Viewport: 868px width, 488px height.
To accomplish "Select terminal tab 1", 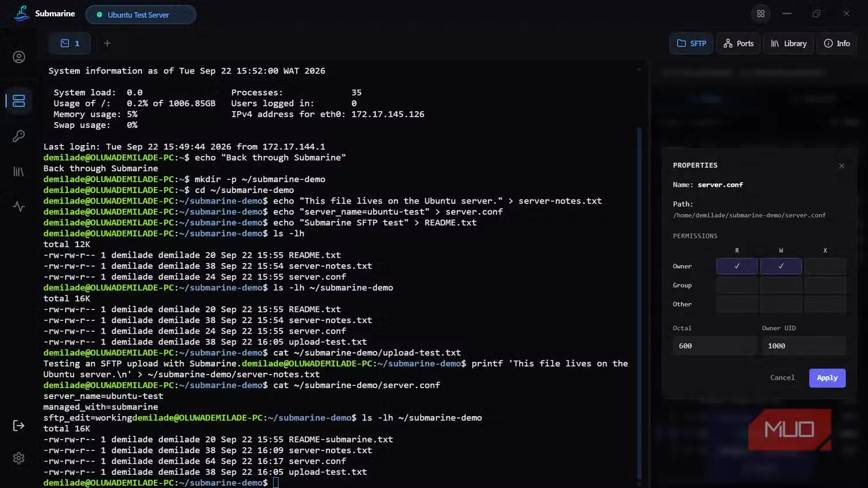I will (x=71, y=43).
